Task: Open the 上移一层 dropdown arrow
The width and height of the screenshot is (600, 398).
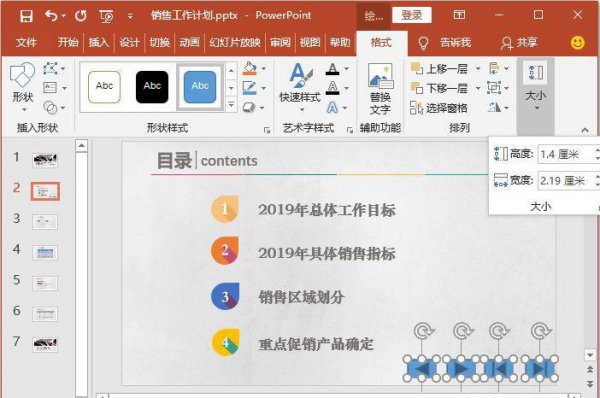Action: pos(478,69)
